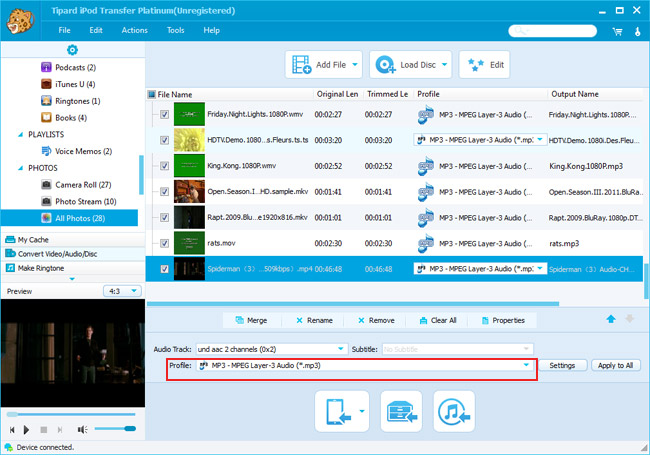
Task: Click Clear All button
Action: tap(438, 320)
